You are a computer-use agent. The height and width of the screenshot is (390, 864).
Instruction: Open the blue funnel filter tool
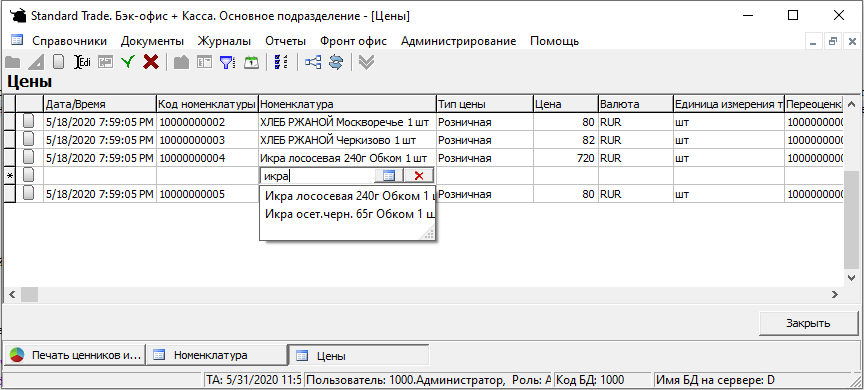click(228, 62)
